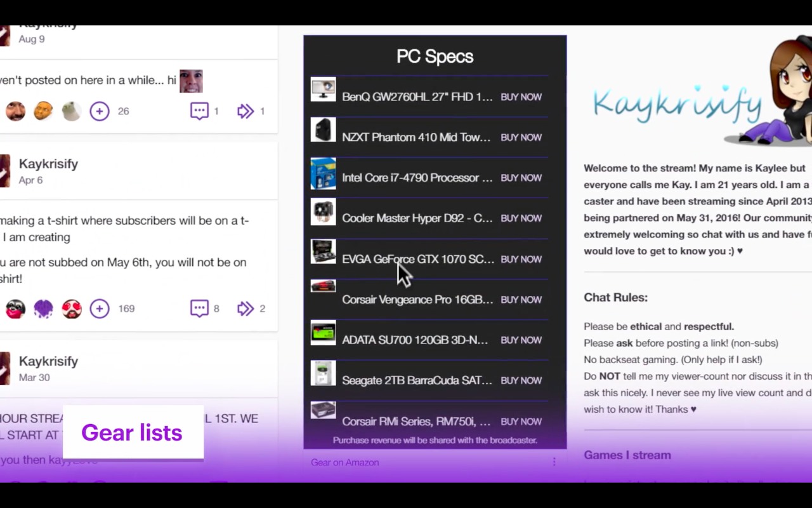Click the second emote reaction on Aug 9 post

pos(43,111)
